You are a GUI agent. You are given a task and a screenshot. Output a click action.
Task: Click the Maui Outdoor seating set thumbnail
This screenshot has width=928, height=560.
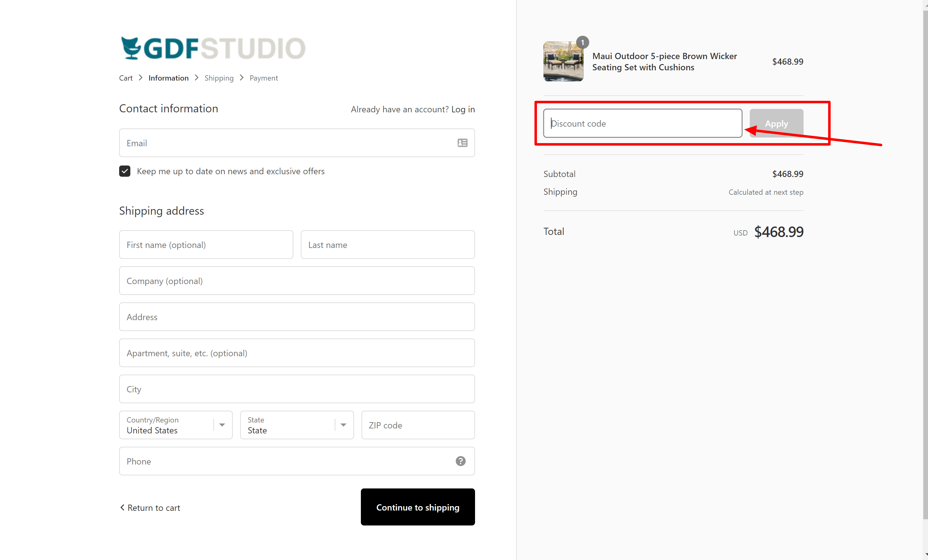click(563, 61)
